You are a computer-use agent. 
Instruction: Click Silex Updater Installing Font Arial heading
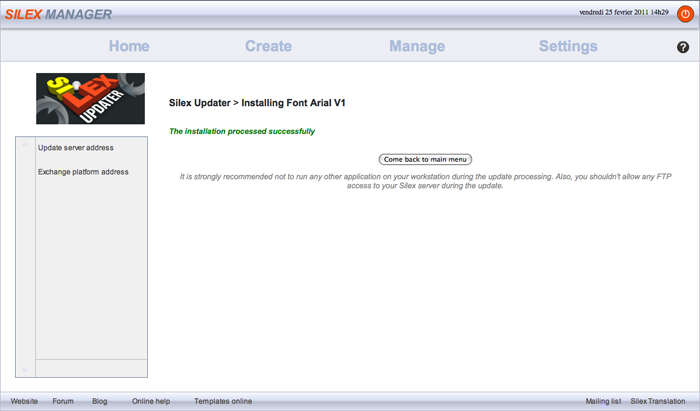click(x=257, y=103)
